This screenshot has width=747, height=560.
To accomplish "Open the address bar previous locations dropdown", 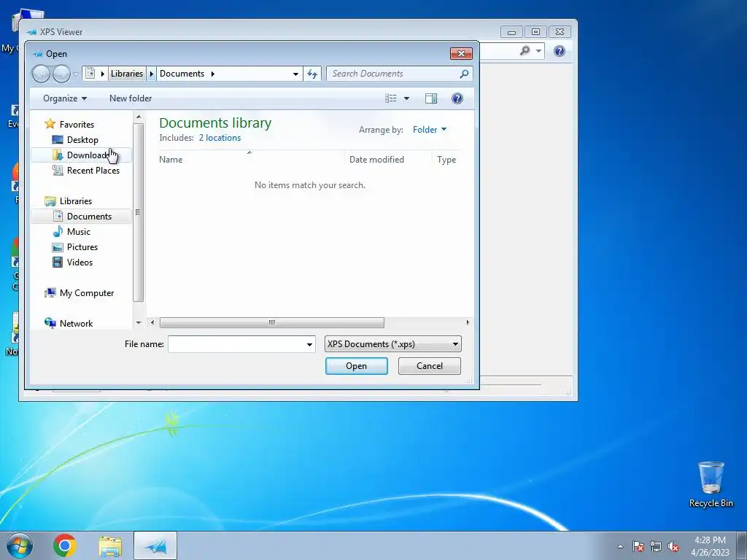I will click(x=296, y=74).
